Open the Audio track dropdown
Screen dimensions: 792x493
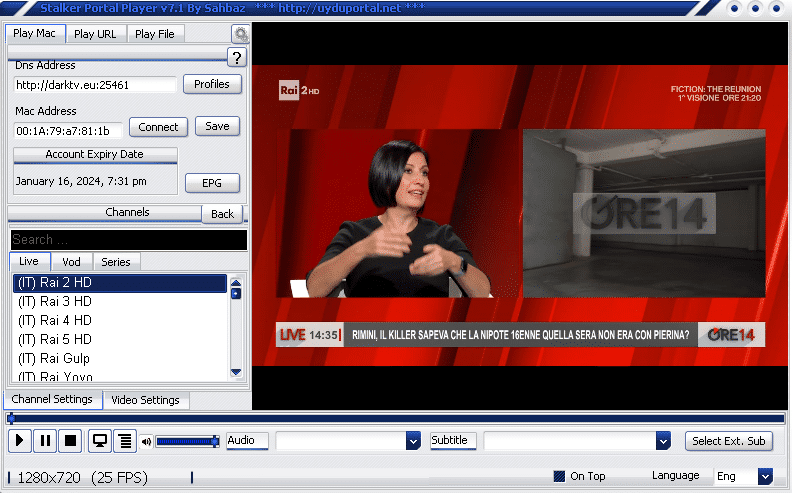tap(413, 441)
